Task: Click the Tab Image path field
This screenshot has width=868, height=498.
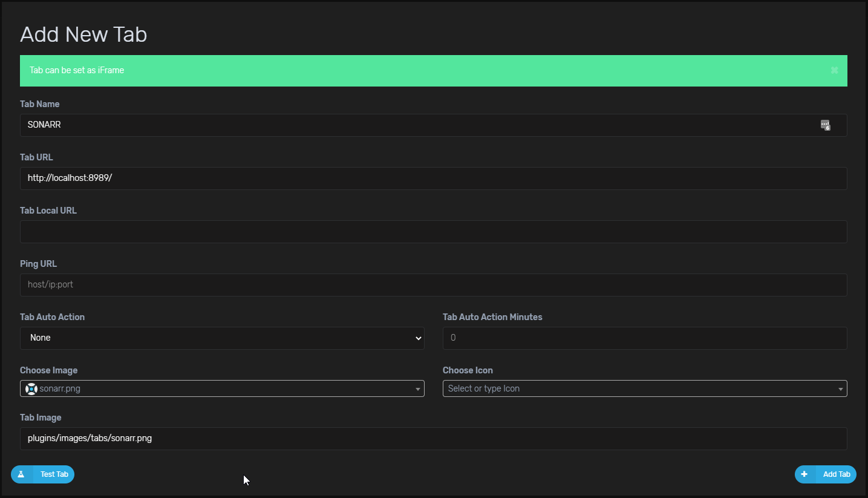Action: tap(433, 439)
